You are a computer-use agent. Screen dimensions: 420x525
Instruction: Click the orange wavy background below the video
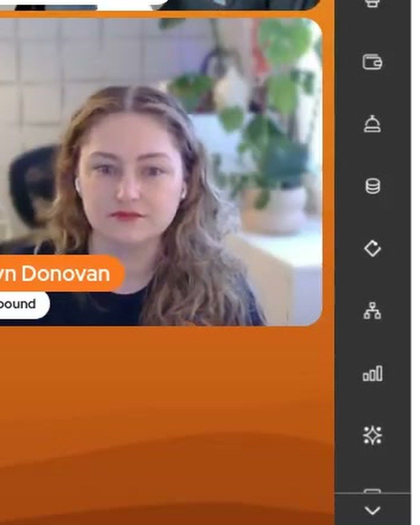click(166, 424)
